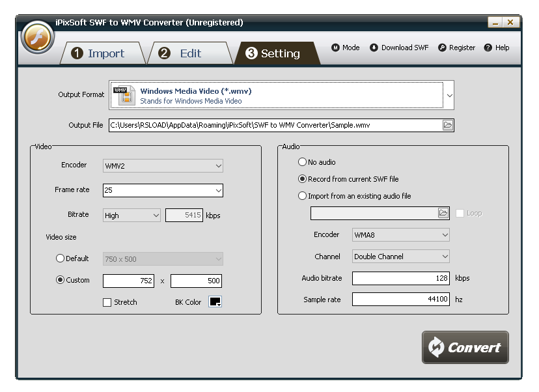This screenshot has width=539, height=392.
Task: Open the Channel Double Channel dropdown
Action: tap(401, 256)
